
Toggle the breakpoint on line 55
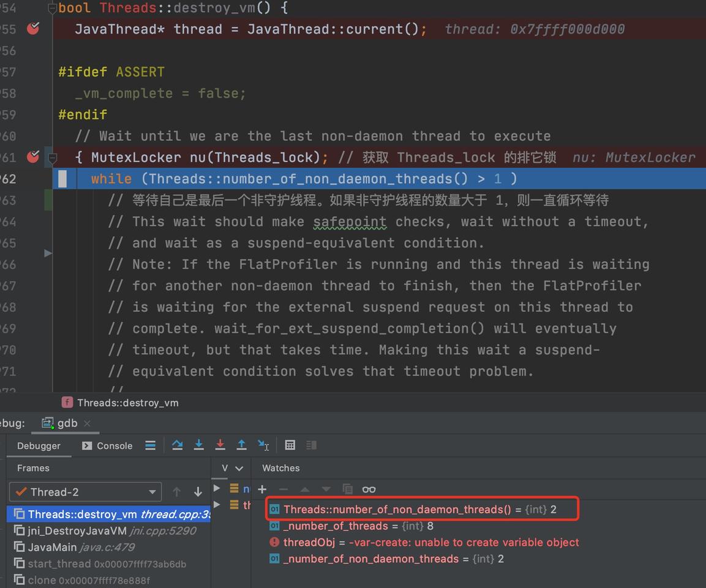pyautogui.click(x=33, y=29)
